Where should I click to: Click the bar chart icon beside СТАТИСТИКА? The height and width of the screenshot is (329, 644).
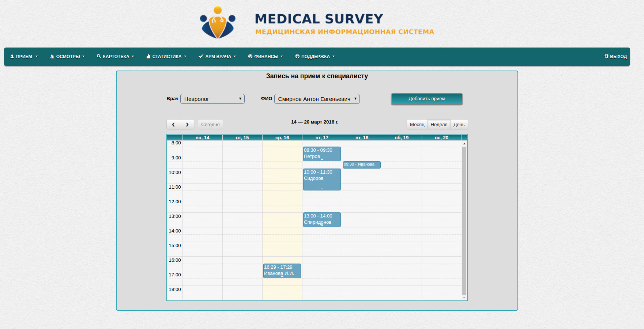click(148, 56)
